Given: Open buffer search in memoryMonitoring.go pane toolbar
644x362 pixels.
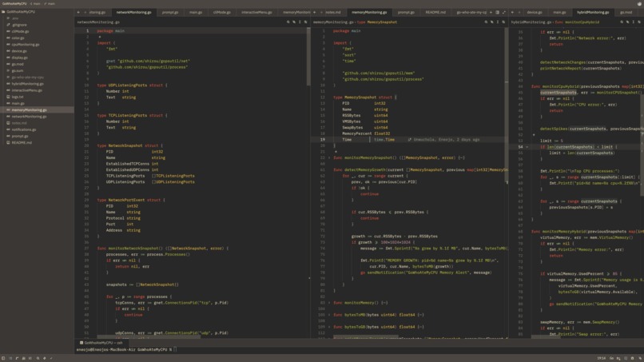Looking at the screenshot, I should (x=487, y=22).
